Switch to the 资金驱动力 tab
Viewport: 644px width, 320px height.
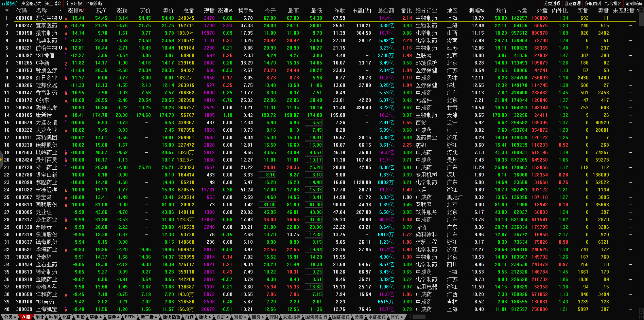31,3
